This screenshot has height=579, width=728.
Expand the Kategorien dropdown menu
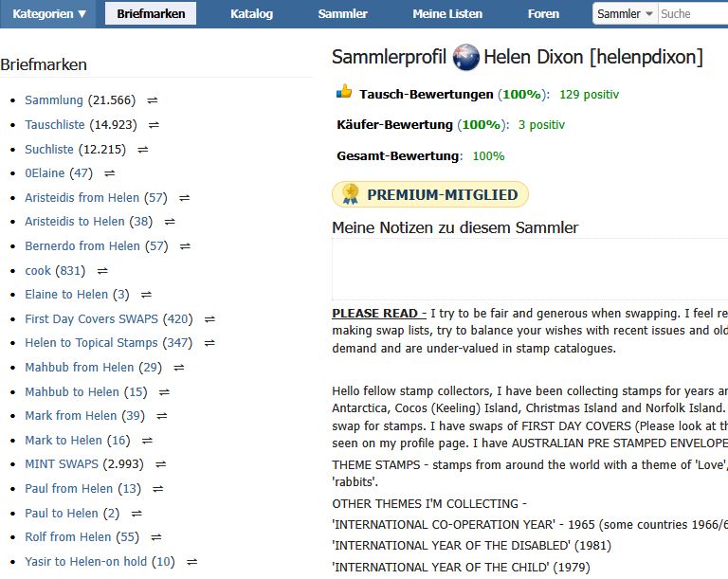point(48,14)
